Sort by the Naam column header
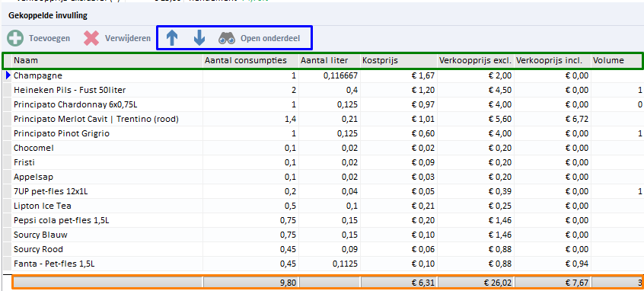The height and width of the screenshot is (291, 644). [107, 60]
